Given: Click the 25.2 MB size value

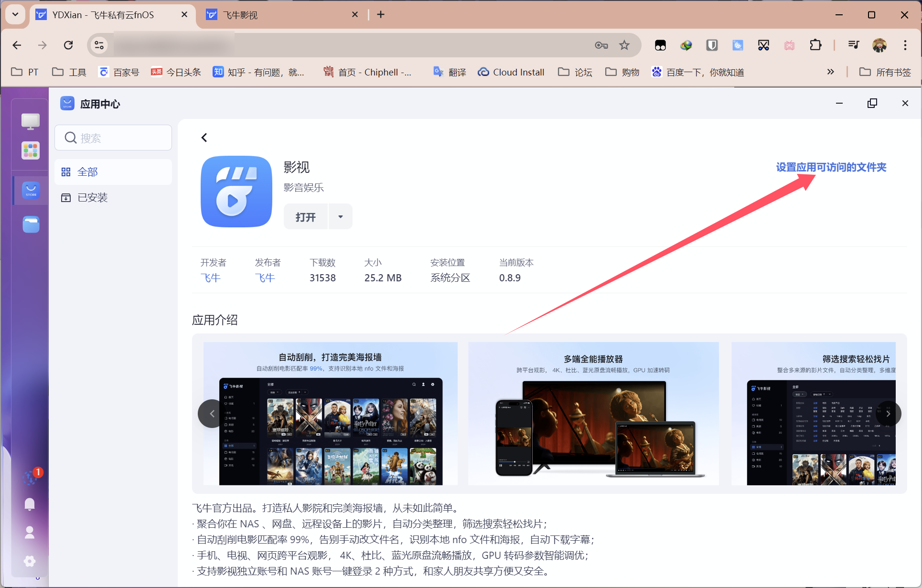Looking at the screenshot, I should [383, 278].
